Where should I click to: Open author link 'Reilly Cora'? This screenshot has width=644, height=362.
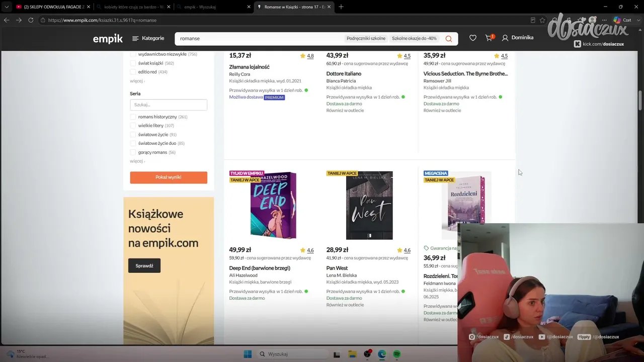pos(239,74)
